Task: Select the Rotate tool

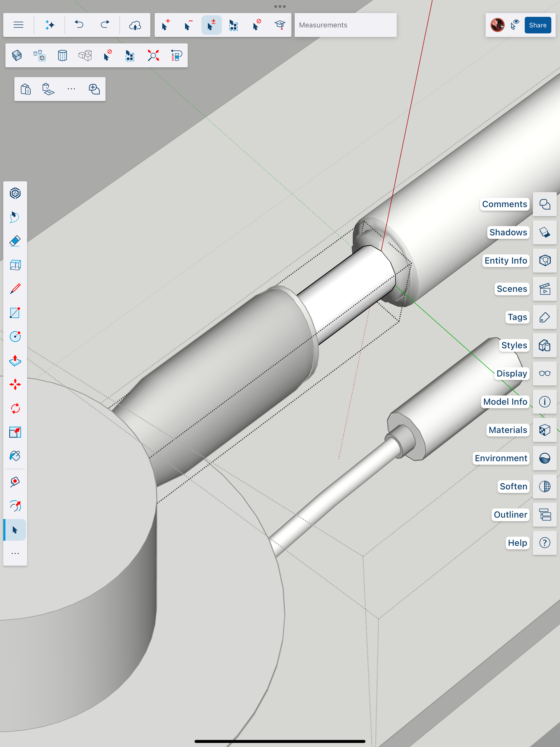Action: coord(15,409)
